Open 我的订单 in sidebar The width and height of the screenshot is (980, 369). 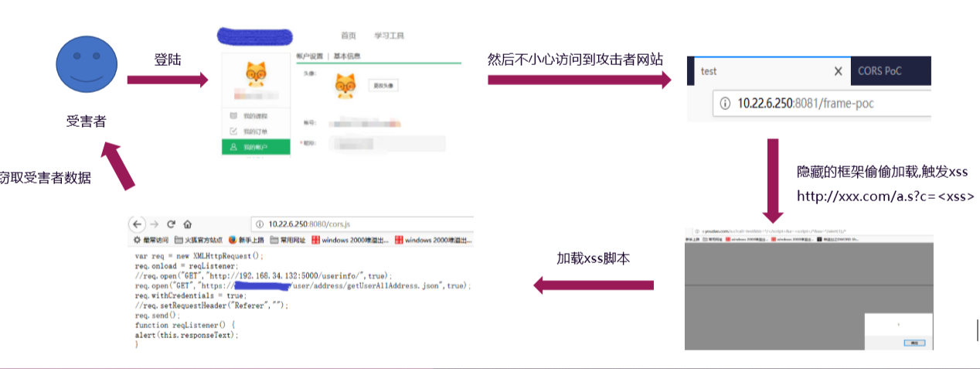click(256, 132)
